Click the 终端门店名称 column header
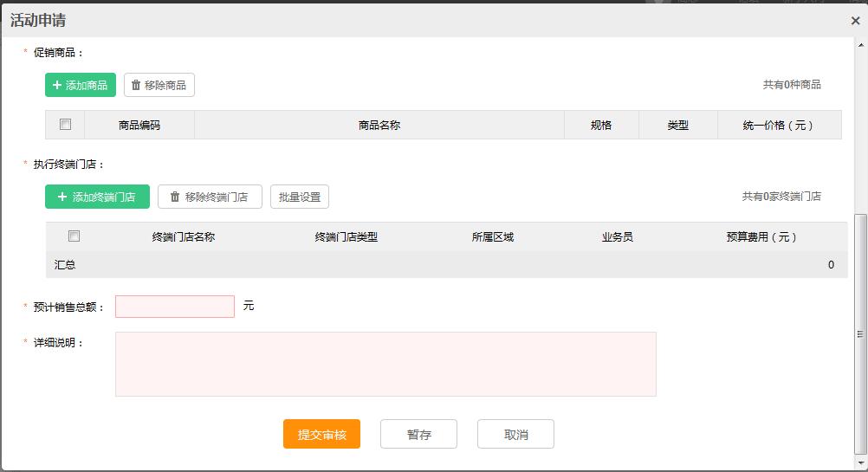The height and width of the screenshot is (472, 868). coord(184,236)
